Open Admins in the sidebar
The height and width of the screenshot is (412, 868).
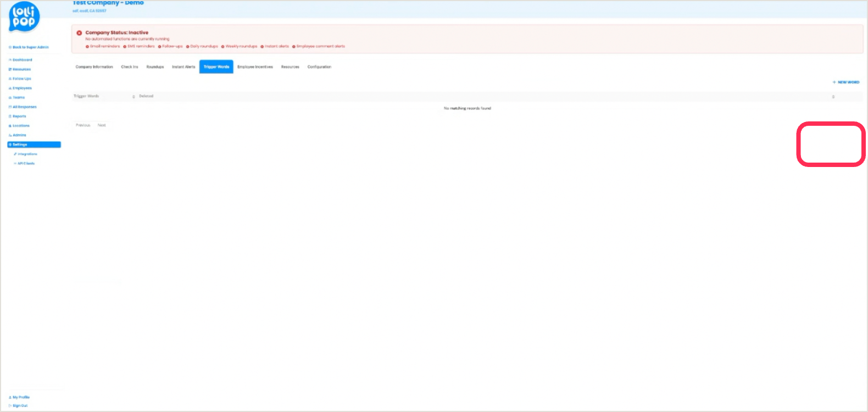pos(18,135)
